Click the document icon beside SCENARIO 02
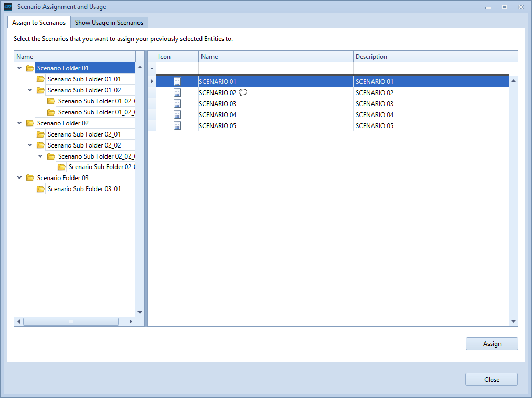Screen dimensions: 532x398 click(177, 92)
